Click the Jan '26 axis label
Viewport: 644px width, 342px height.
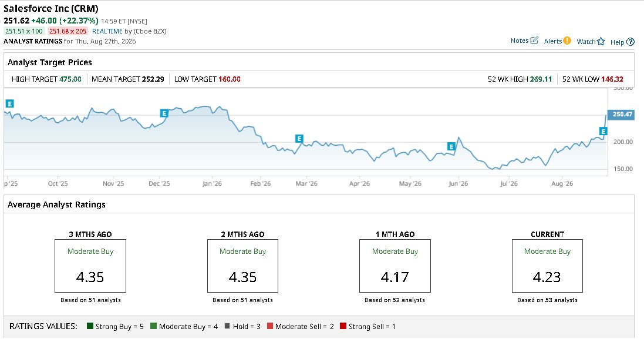click(212, 184)
